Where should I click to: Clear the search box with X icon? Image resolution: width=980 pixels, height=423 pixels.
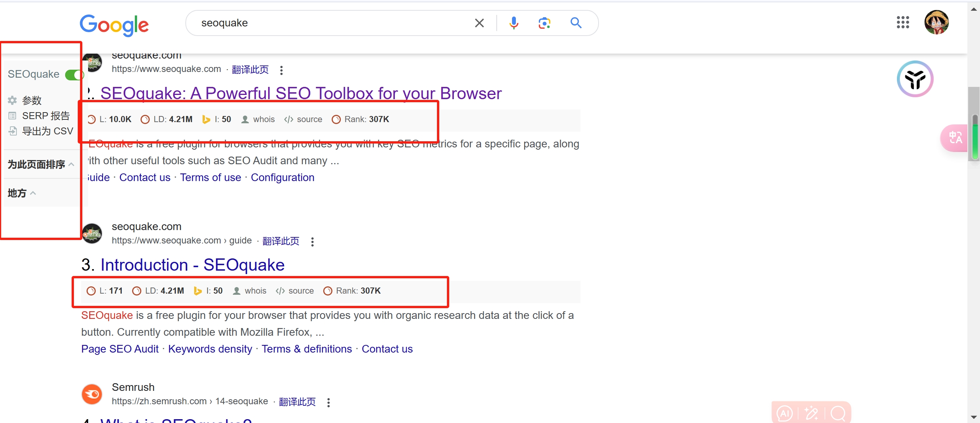pyautogui.click(x=479, y=23)
